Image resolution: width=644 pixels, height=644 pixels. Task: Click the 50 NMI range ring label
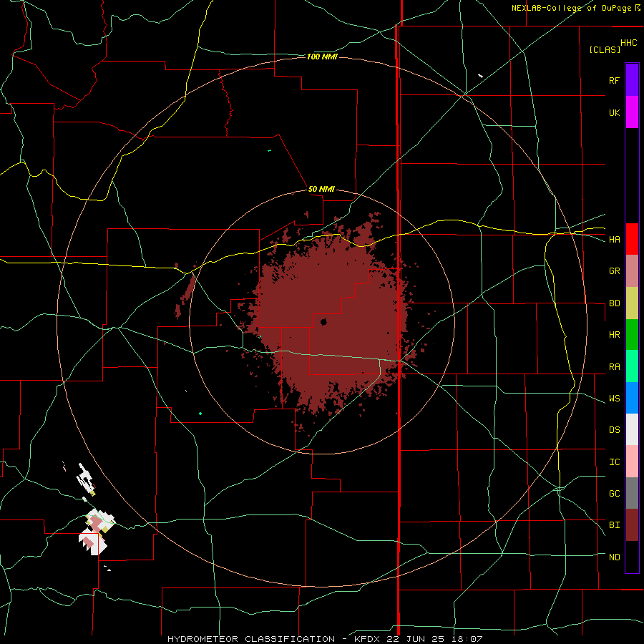point(321,189)
